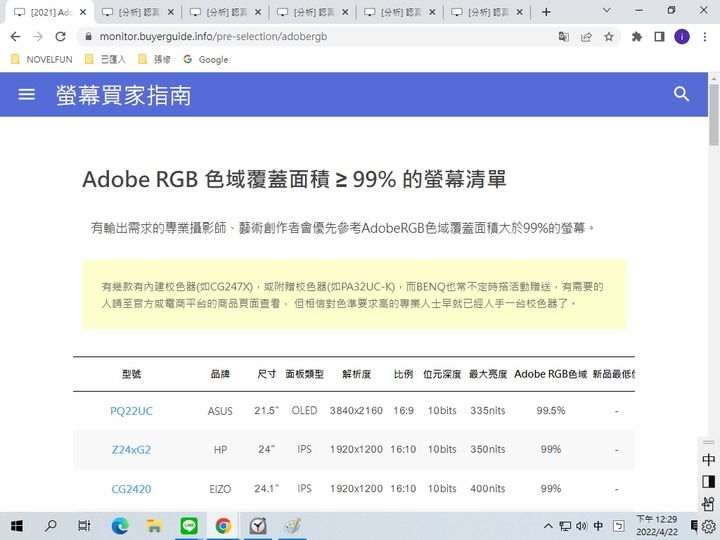Reload the current page
Screen dimensions: 720x540
pos(60,37)
